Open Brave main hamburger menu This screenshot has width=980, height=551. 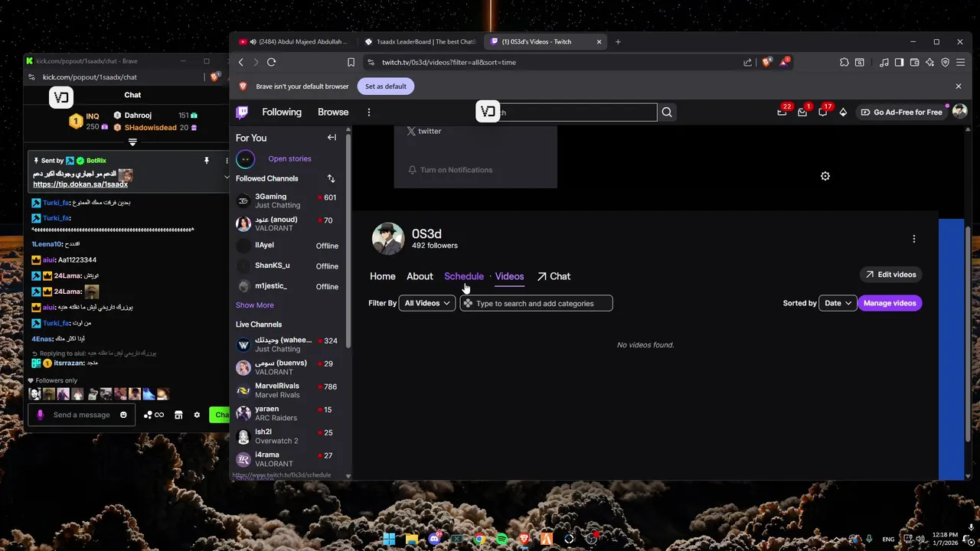click(960, 62)
